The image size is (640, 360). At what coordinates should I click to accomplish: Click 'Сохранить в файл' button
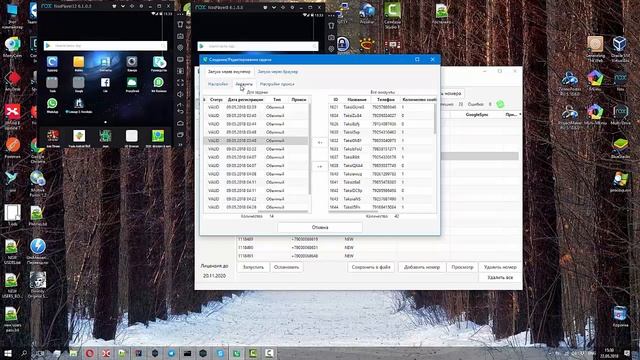tap(371, 267)
